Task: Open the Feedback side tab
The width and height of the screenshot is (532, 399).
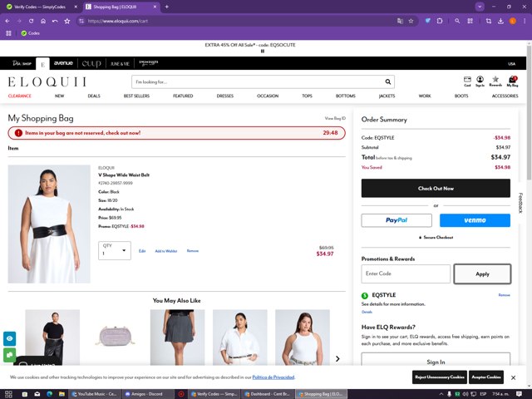Action: click(x=521, y=203)
